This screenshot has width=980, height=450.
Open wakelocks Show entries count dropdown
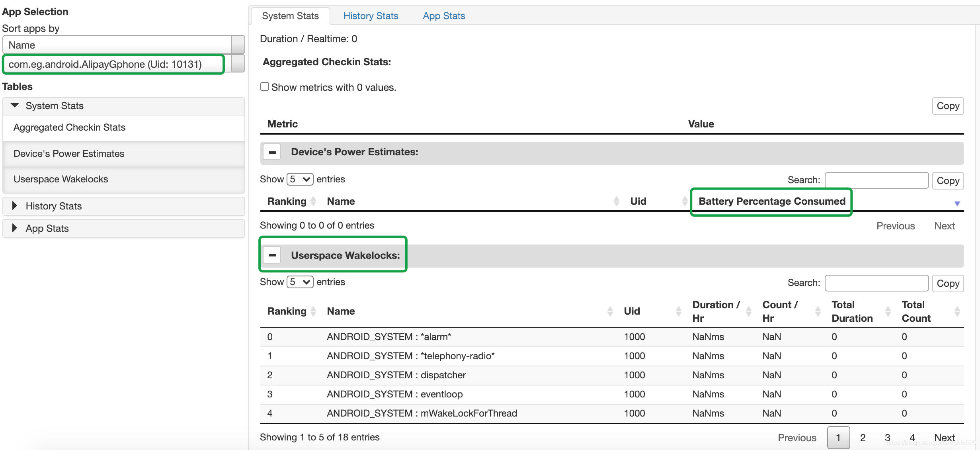click(x=300, y=282)
